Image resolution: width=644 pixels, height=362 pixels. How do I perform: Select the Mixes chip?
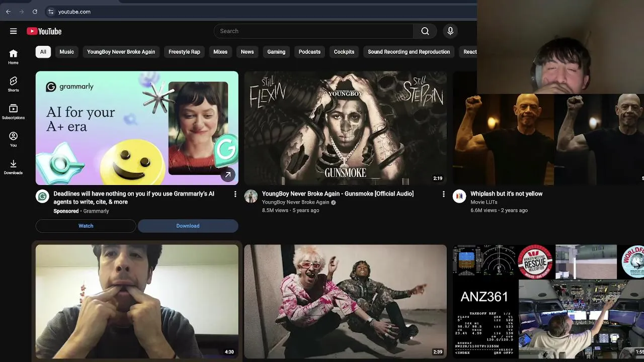(220, 52)
